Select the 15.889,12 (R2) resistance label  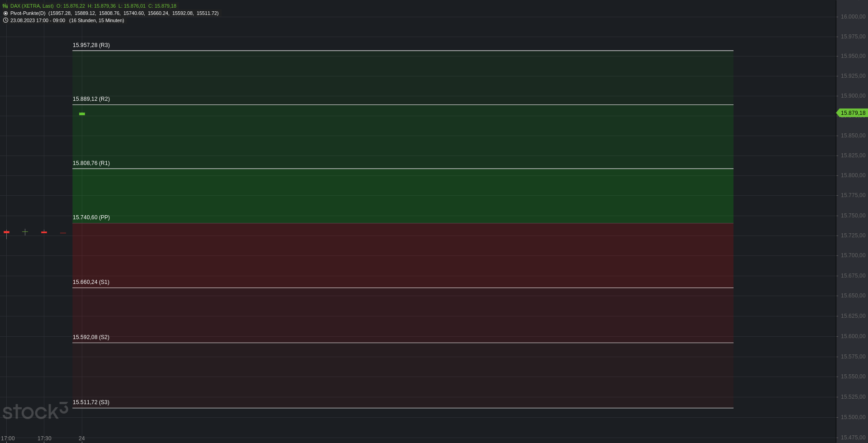(91, 99)
